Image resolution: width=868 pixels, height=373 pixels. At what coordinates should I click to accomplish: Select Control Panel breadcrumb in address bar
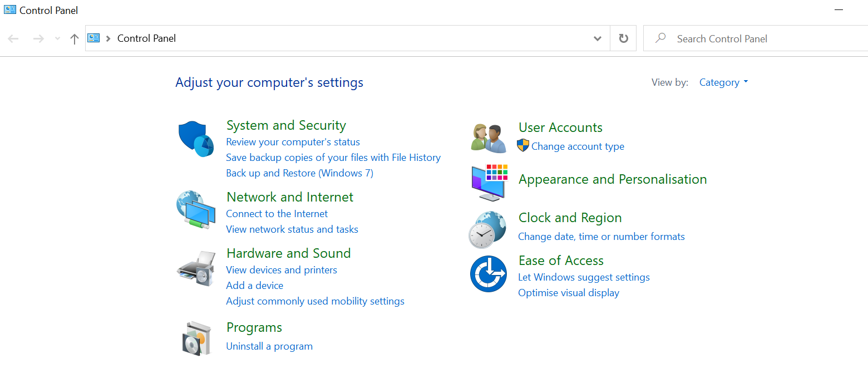[146, 38]
